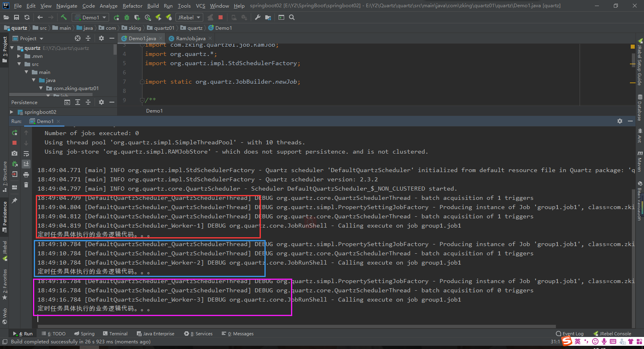Toggle scroll to end in the console

pos(26,164)
